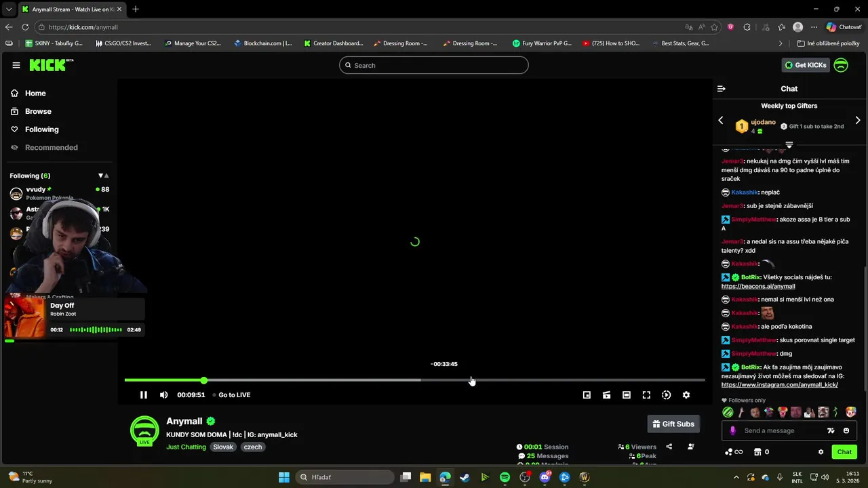The image size is (868, 488).
Task: Open the vvudy followed channel
Action: pos(59,193)
